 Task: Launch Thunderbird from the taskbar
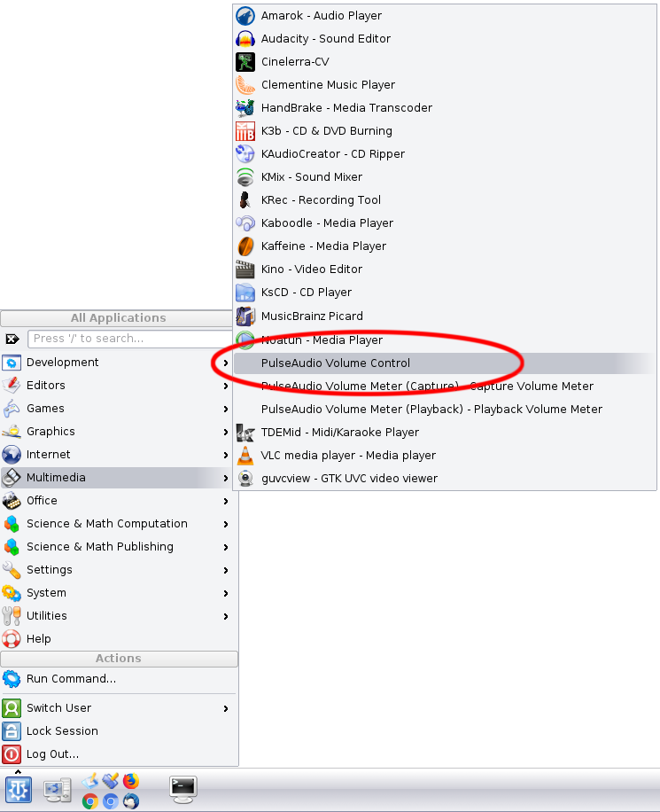point(131,801)
